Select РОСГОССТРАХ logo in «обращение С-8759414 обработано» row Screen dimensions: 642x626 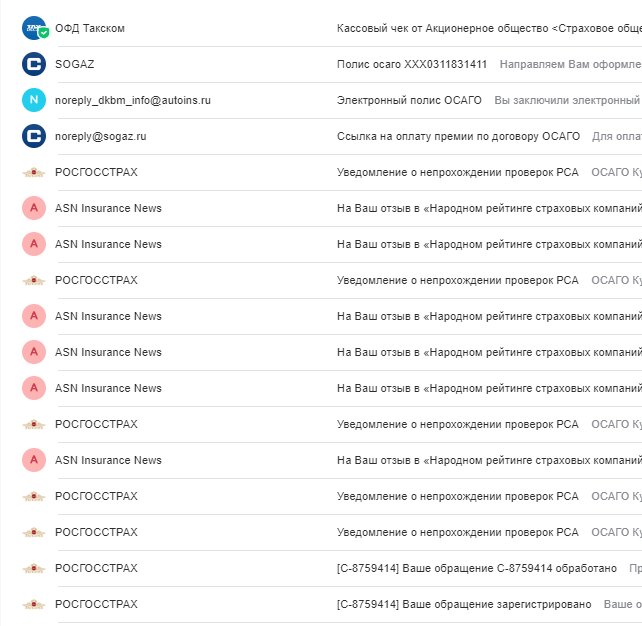[x=34, y=568]
